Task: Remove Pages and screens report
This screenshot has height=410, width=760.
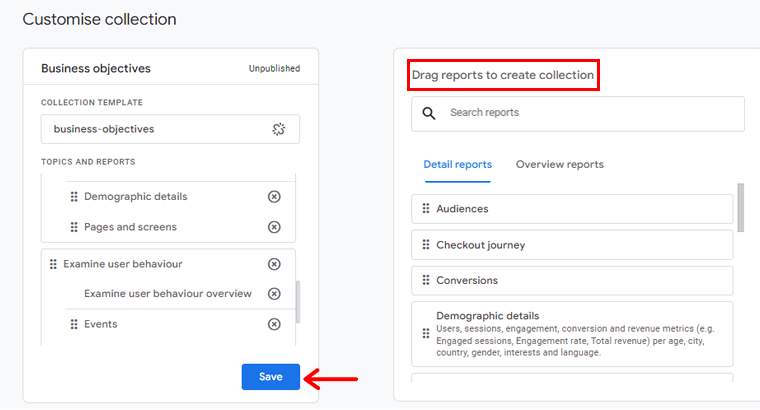Action: tap(274, 227)
